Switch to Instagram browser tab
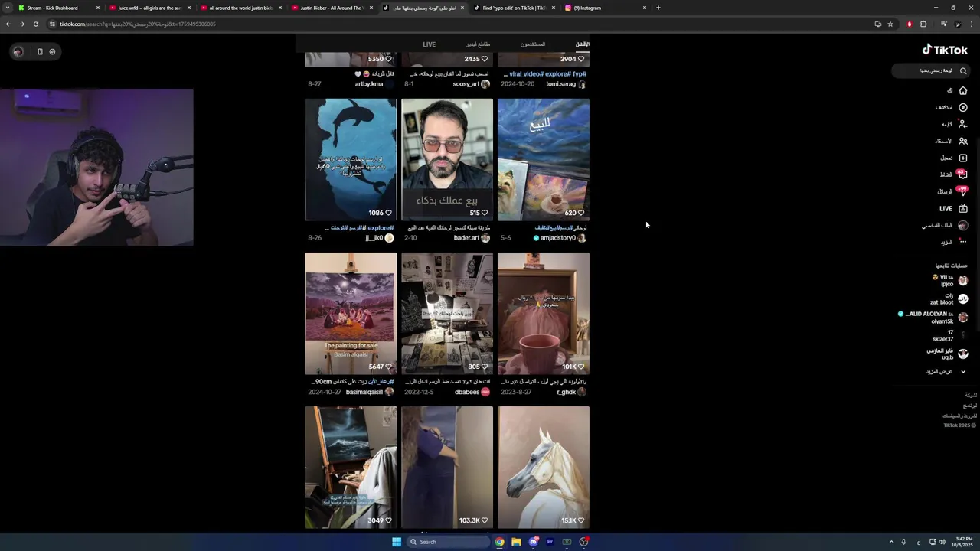Viewport: 980px width, 551px height. pos(605,8)
